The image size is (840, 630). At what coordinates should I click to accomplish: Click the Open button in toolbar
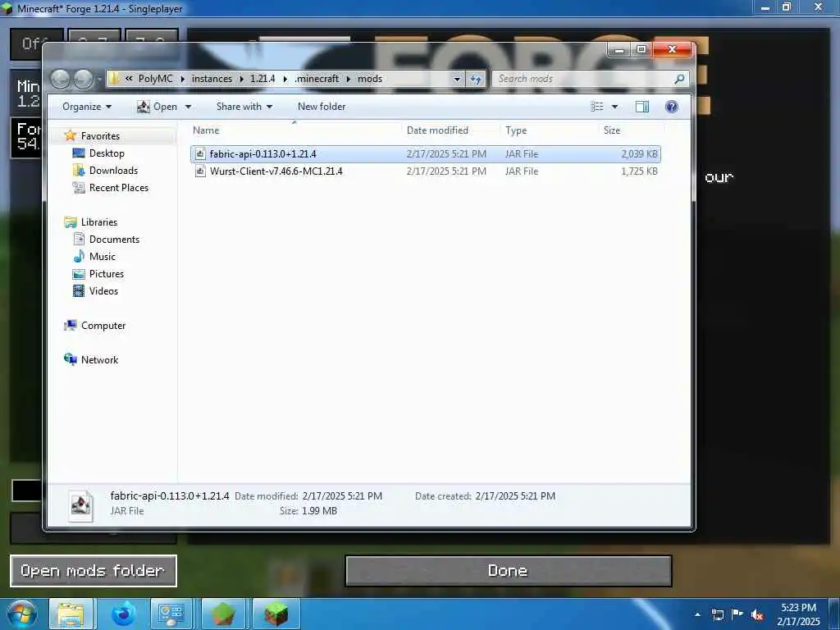click(157, 107)
